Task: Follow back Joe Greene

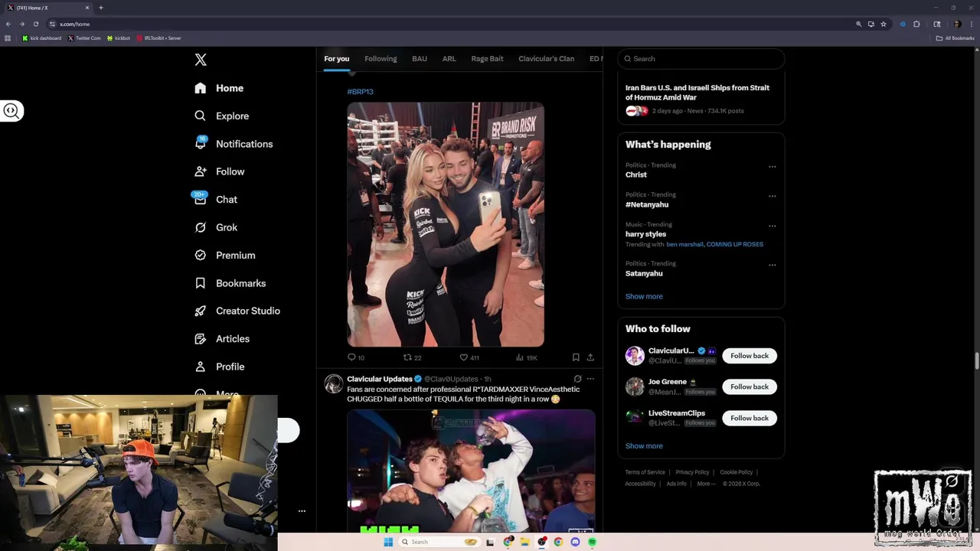Action: (750, 387)
